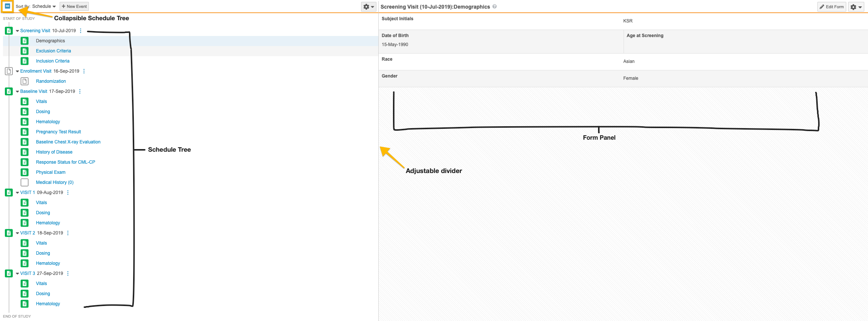Click the empty box beside Medical History
The image size is (868, 321).
25,182
